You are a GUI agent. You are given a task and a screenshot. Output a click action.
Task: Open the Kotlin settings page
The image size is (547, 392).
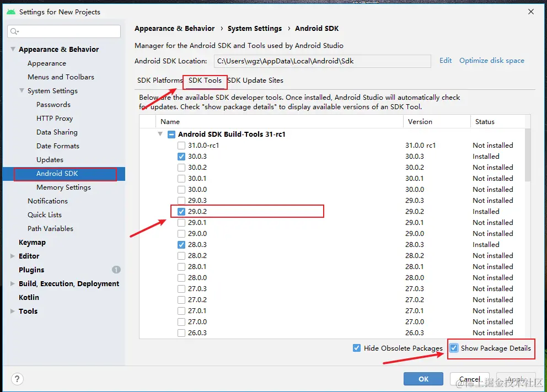point(29,298)
